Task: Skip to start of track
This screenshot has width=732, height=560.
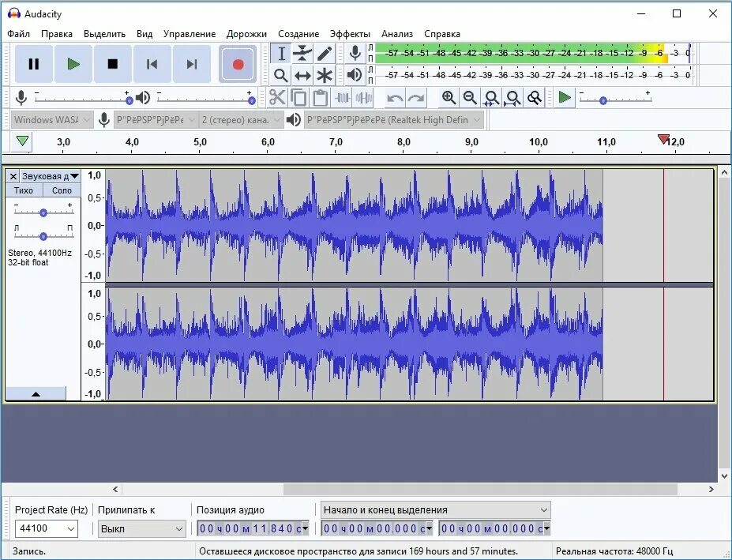Action: 152,64
